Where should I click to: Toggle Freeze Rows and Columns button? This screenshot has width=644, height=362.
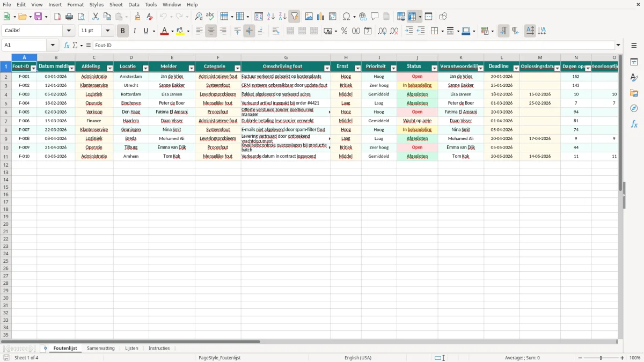412,17
